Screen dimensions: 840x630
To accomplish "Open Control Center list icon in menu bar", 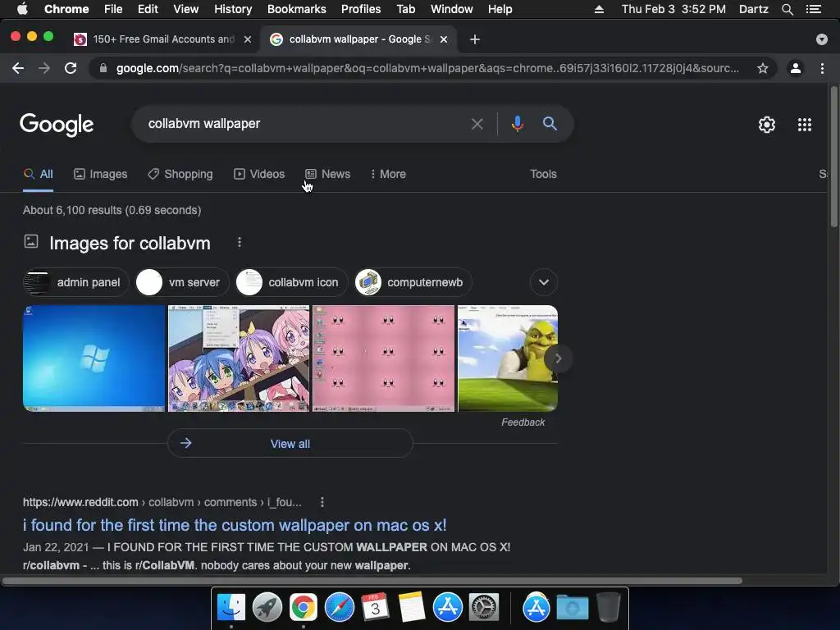I will click(814, 9).
